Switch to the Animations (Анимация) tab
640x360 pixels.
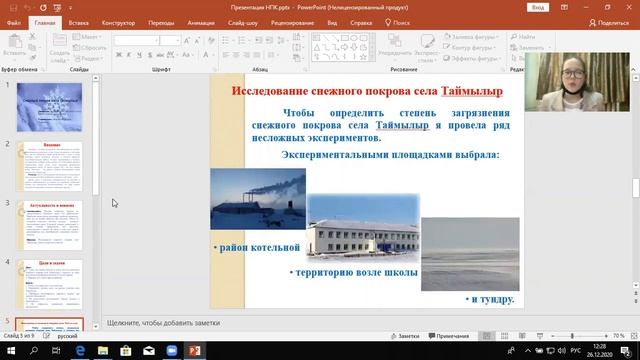(x=201, y=23)
